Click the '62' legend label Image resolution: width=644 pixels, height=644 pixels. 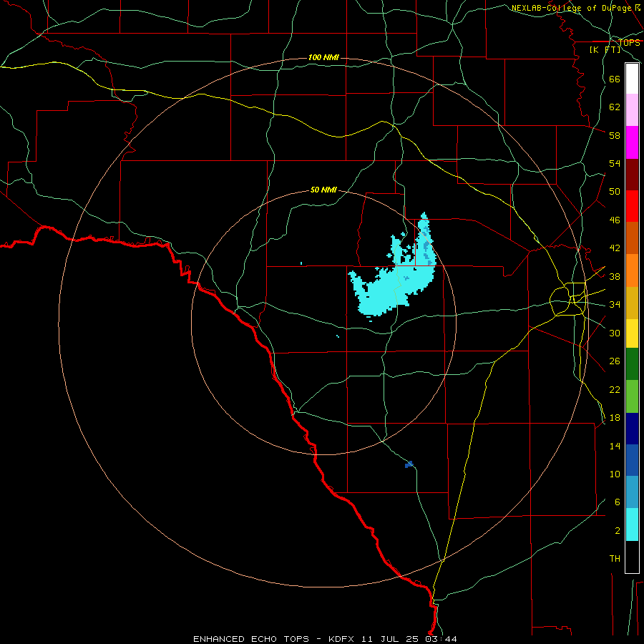(x=615, y=107)
